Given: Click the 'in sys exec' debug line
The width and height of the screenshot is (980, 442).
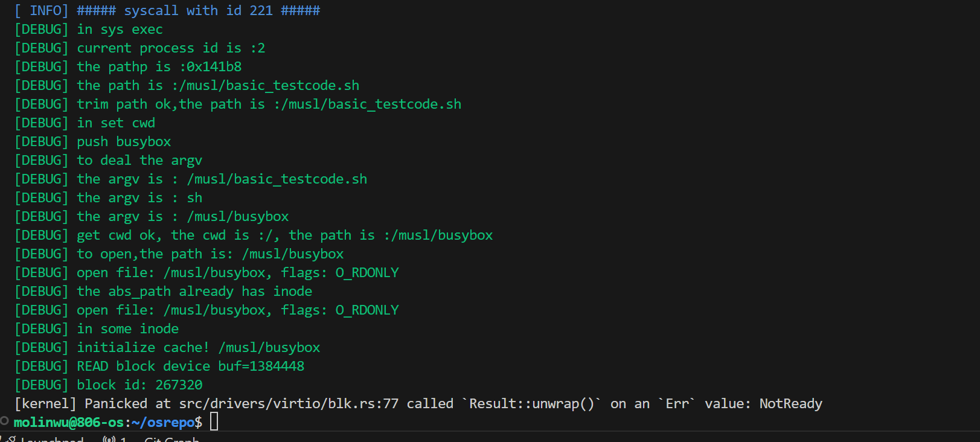Looking at the screenshot, I should click(x=120, y=29).
